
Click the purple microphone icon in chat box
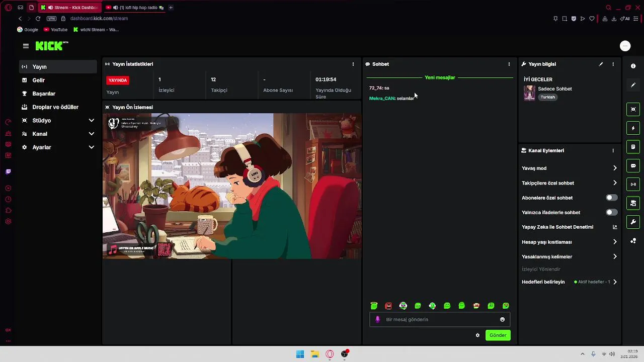pos(377,319)
